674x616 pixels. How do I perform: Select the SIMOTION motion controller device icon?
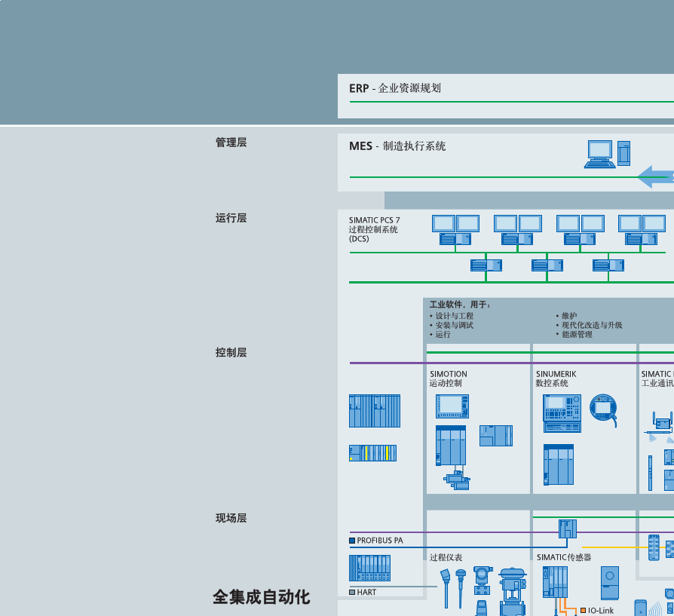451,445
